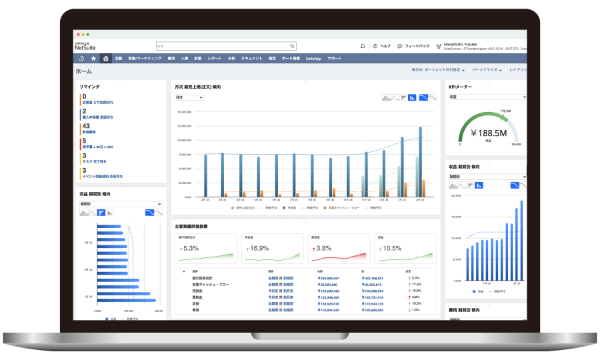The image size is (600, 360).
Task: Open the Shortcuts star icon
Action: (x=93, y=59)
